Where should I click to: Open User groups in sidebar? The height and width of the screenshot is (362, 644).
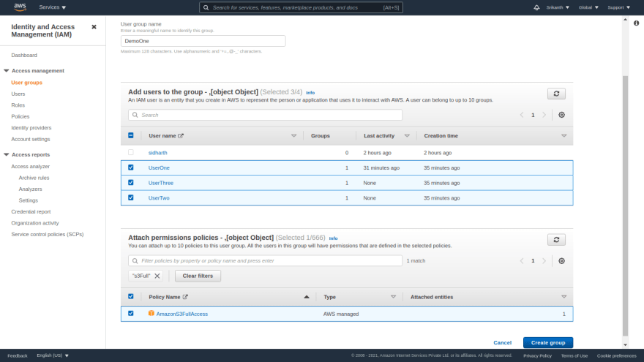point(26,83)
